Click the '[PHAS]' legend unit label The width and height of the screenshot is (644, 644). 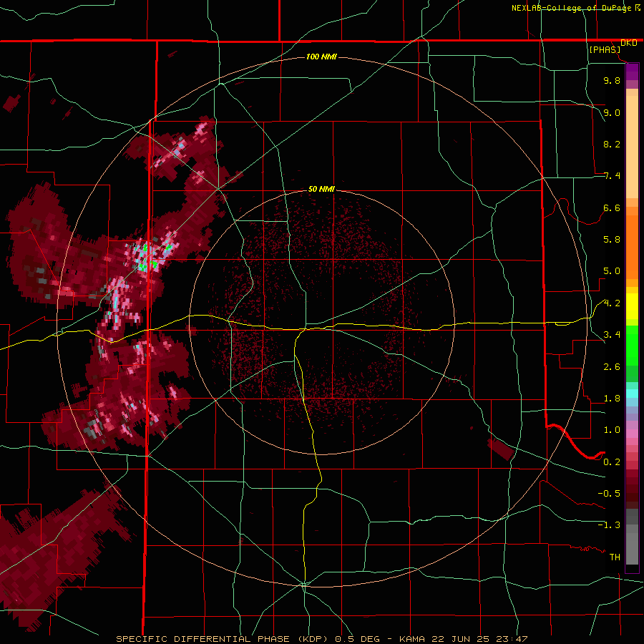point(605,49)
